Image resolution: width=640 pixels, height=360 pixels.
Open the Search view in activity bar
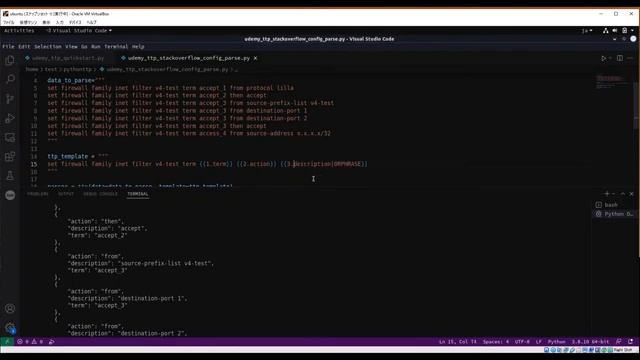pos(10,79)
